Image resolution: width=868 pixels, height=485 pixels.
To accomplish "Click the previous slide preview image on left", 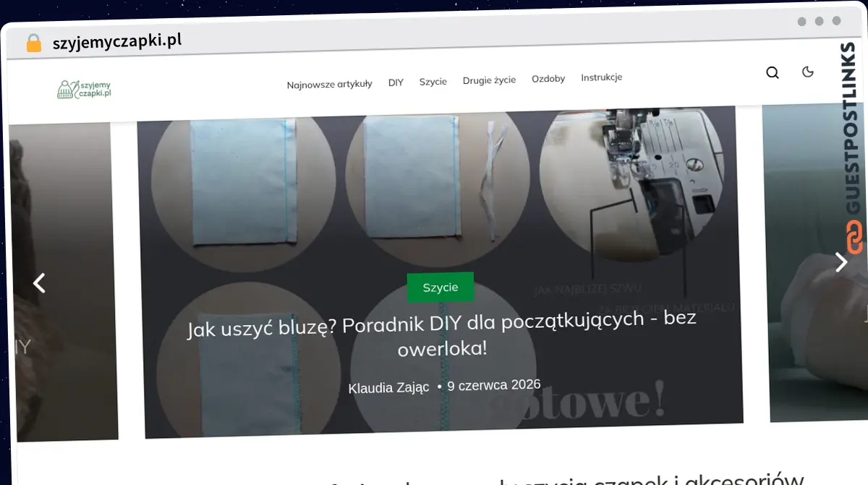I will (x=64, y=282).
